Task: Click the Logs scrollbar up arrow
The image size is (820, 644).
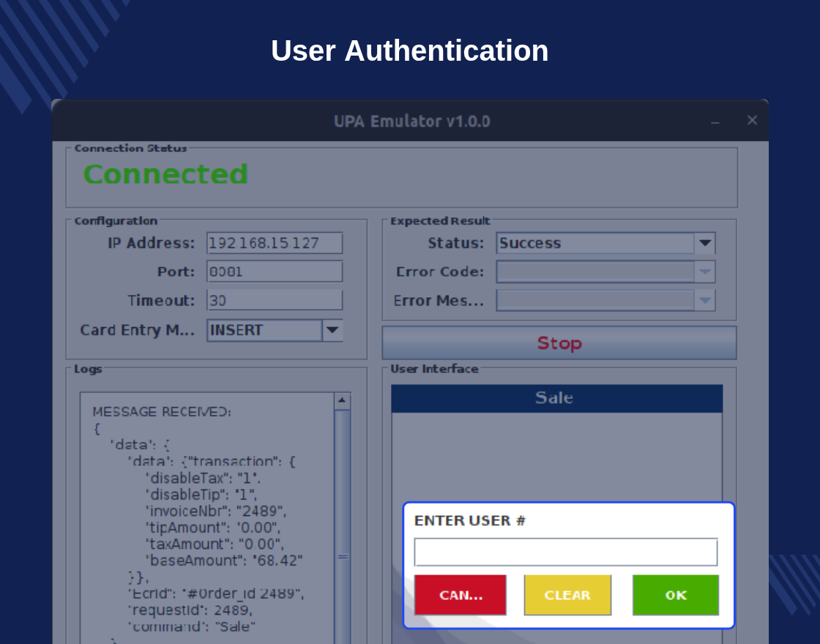Action: [x=342, y=401]
